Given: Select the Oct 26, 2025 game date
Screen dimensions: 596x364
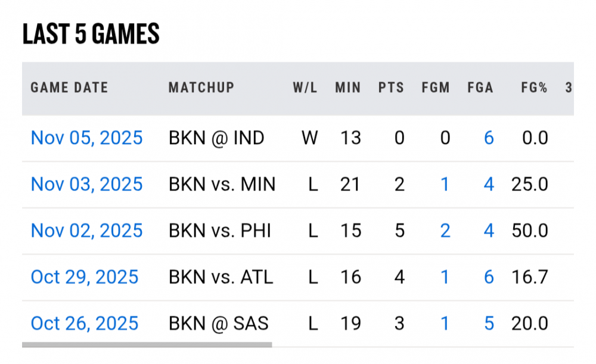Looking at the screenshot, I should click(x=84, y=323).
